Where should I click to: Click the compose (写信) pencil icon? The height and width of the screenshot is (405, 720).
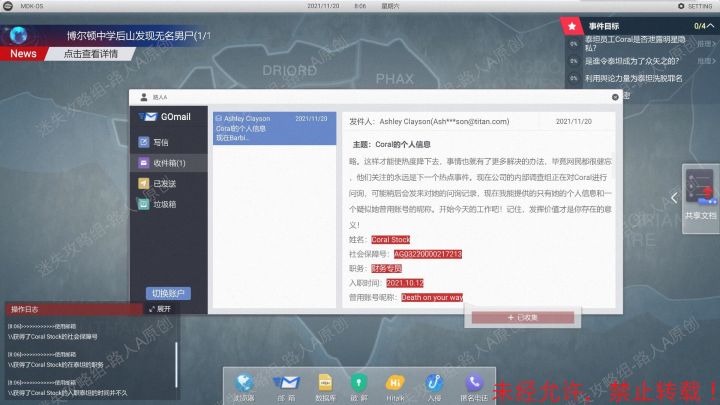pyautogui.click(x=144, y=142)
